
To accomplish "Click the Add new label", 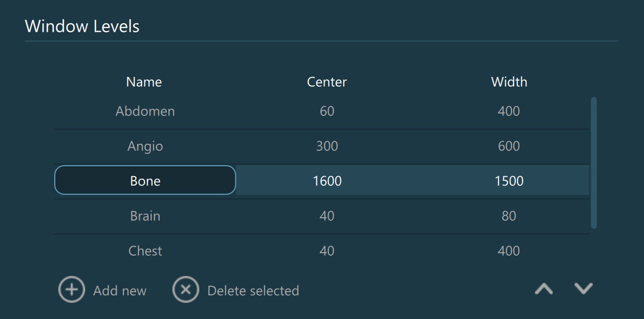I will (120, 291).
